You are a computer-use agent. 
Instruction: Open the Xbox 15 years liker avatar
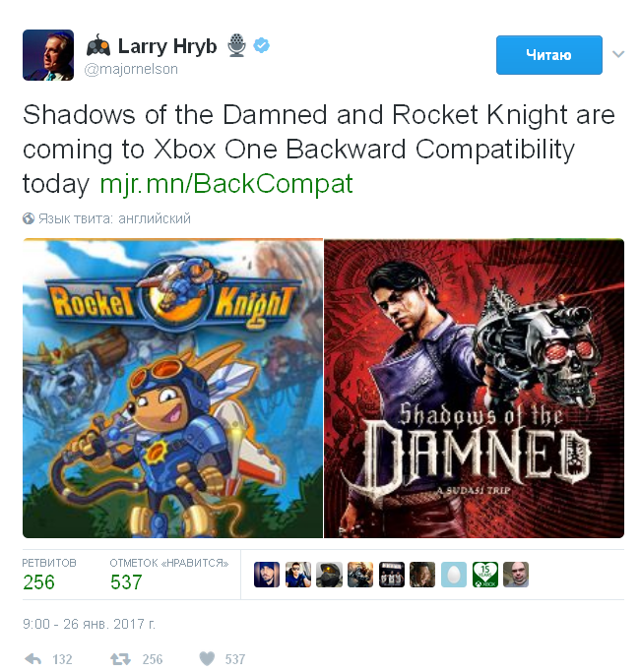click(x=485, y=575)
